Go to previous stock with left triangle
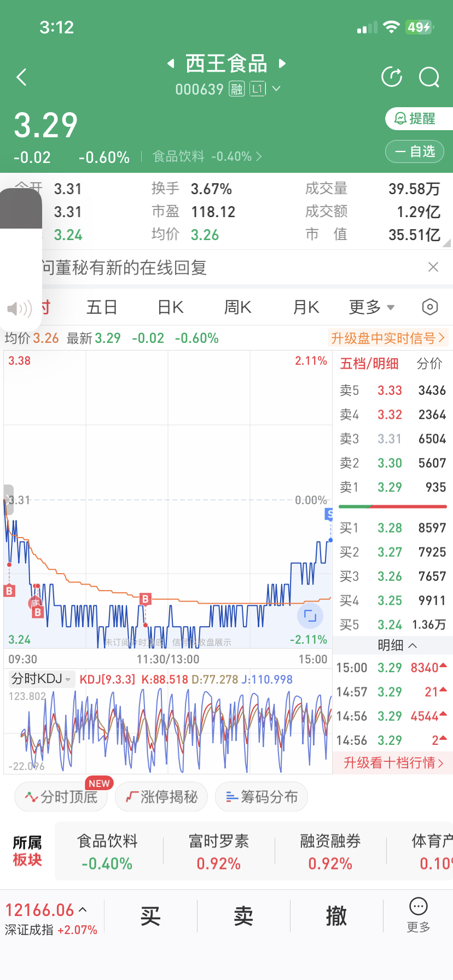The height and width of the screenshot is (980, 453). click(x=171, y=63)
